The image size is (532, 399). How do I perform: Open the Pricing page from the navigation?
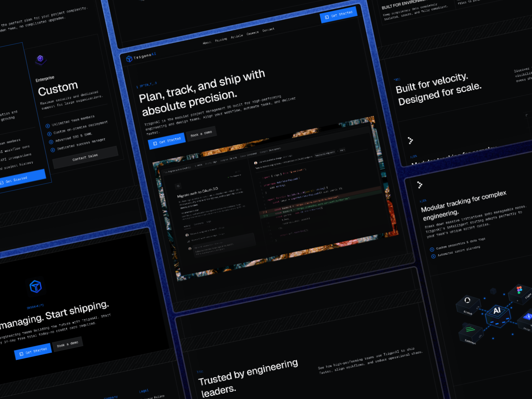(221, 39)
